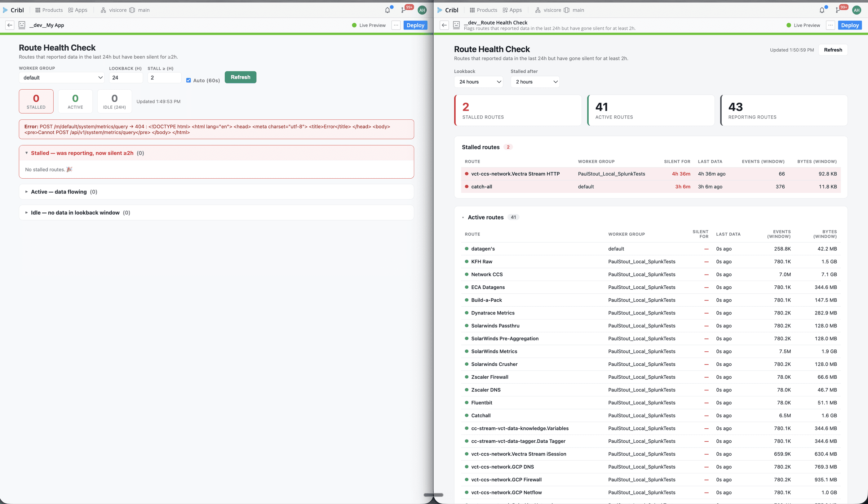The image size is (868, 504).
Task: Select the Idle (24H) count card
Action: 115,101
